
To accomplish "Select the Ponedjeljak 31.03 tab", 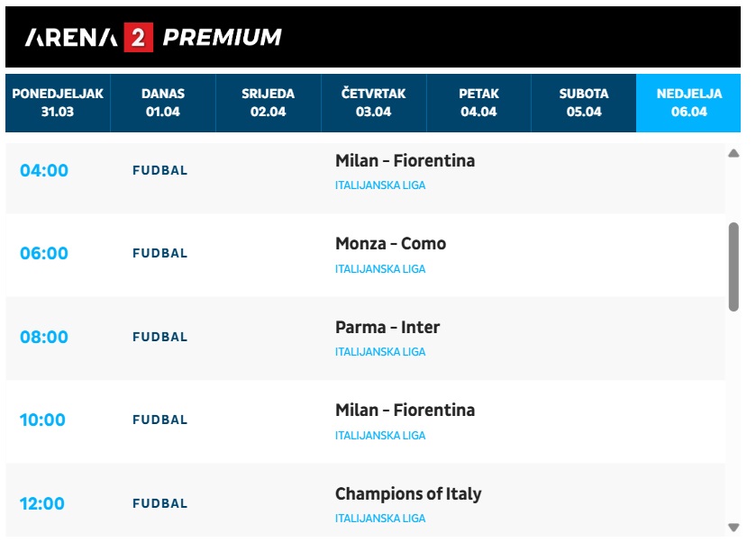I will pyautogui.click(x=58, y=103).
